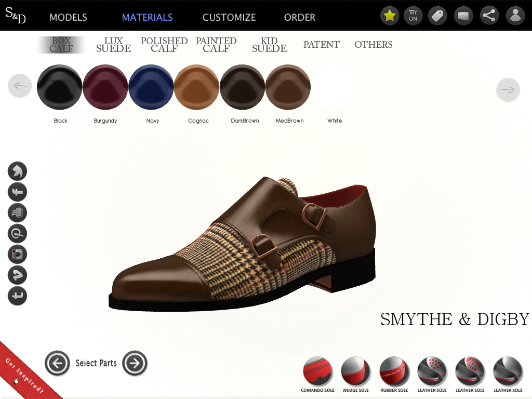532x399 pixels.
Task: Open the OTHERS material tab
Action: [374, 45]
